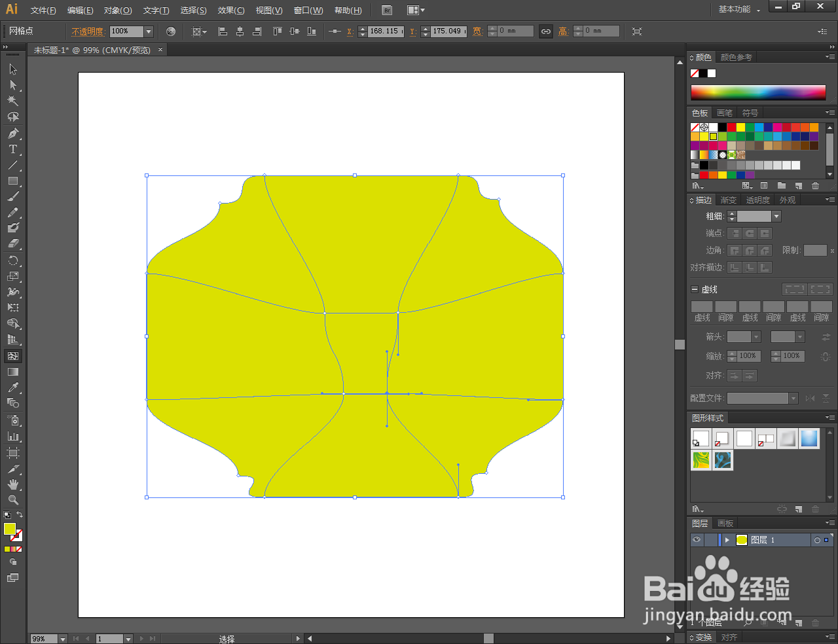Choose the first 边角 corner join button

coord(735,250)
